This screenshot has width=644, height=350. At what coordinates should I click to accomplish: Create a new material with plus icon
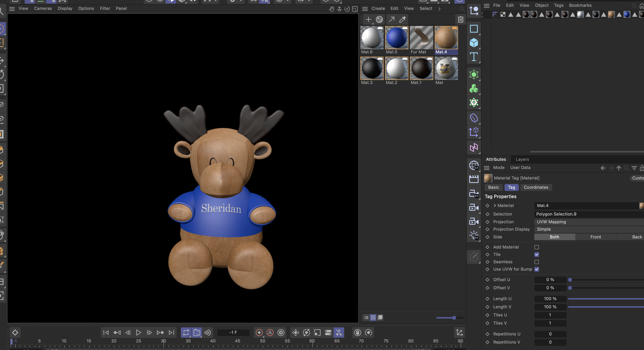[x=368, y=19]
